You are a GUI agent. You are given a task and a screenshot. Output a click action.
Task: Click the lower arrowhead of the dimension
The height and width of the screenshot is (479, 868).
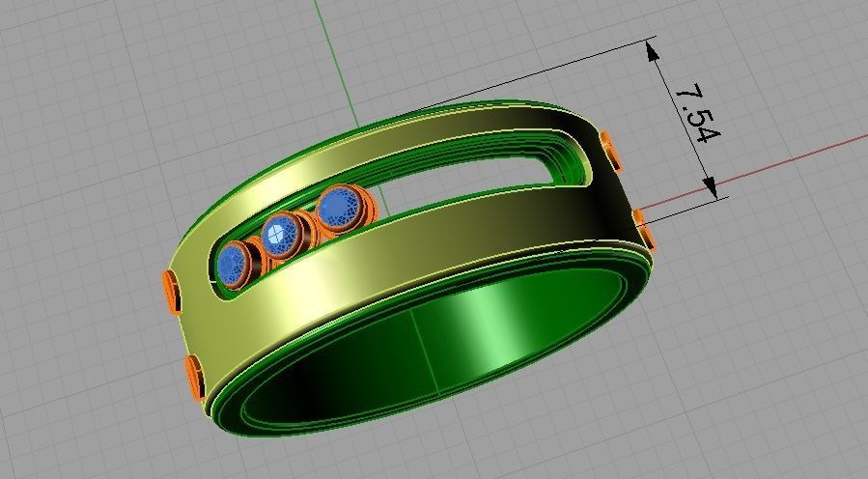tap(711, 188)
